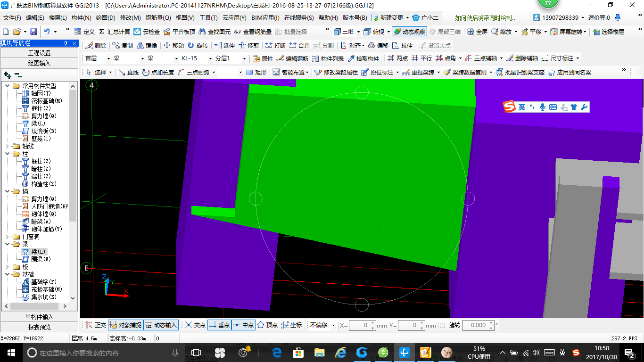
Task: Open the 云应用(Y) menu
Action: [234, 17]
